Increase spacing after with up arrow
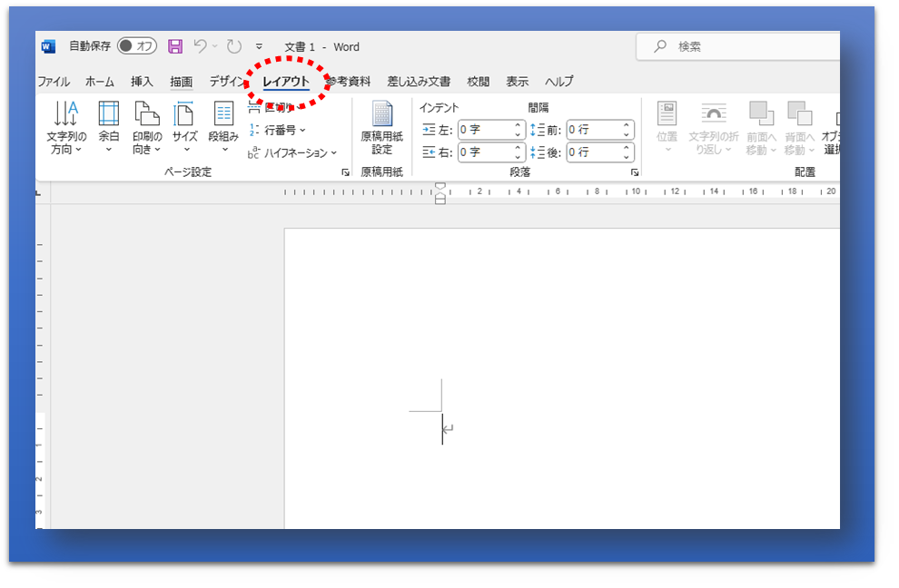The image size is (899, 588). (x=627, y=148)
